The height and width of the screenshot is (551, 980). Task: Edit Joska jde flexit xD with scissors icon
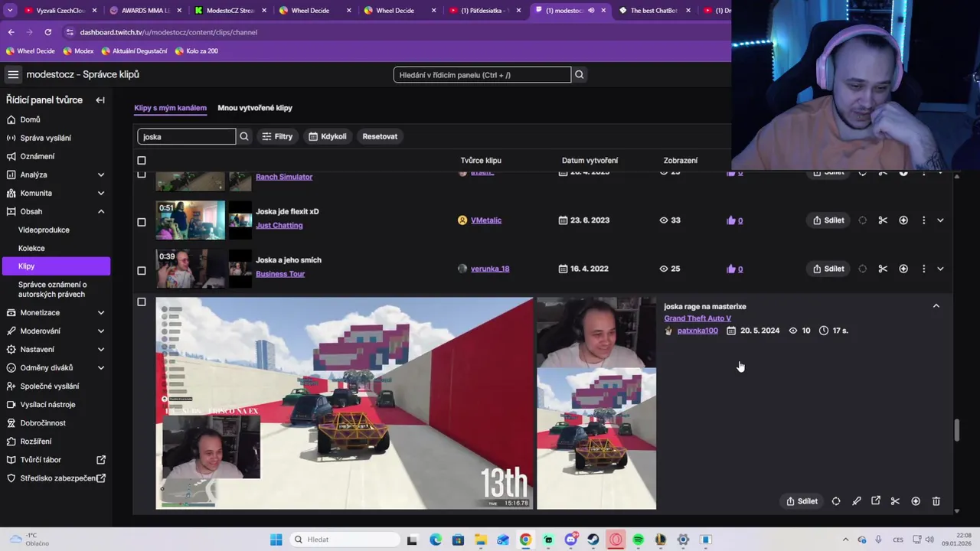(x=883, y=220)
